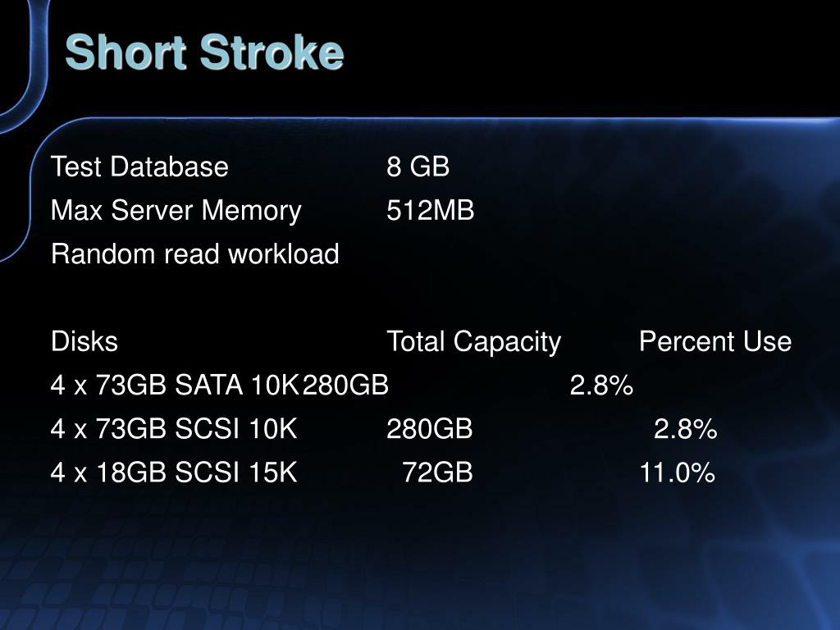Click the Percent Use column header
The width and height of the screenshot is (840, 630).
coord(715,341)
